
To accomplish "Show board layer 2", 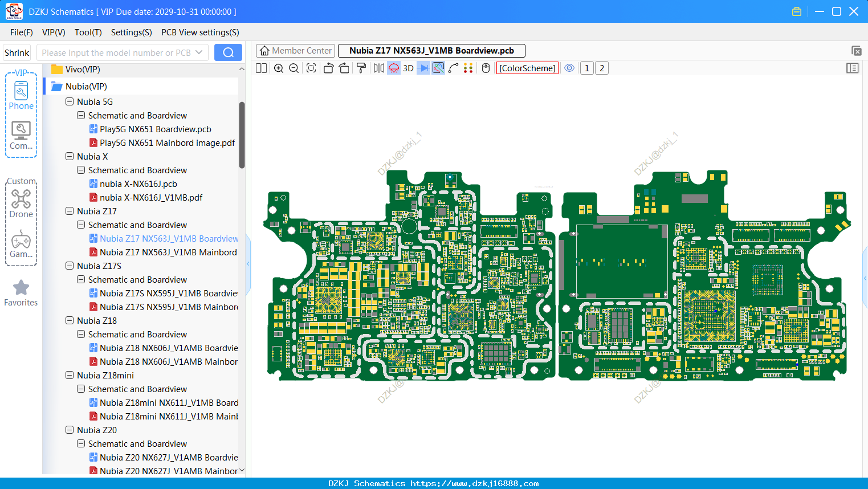I will coord(602,68).
